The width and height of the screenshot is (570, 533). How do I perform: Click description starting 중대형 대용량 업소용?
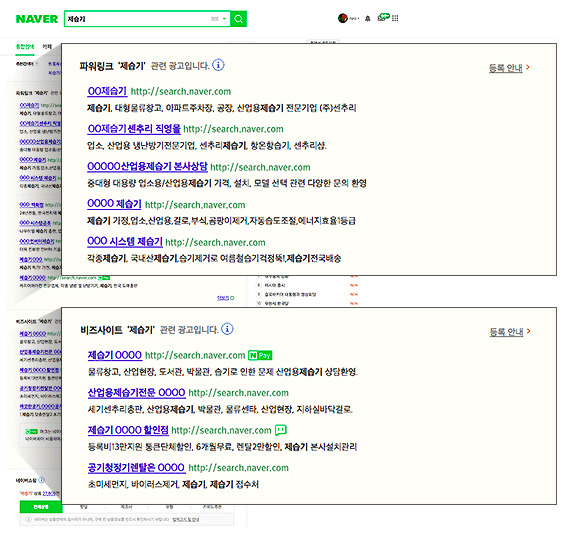coord(226,183)
